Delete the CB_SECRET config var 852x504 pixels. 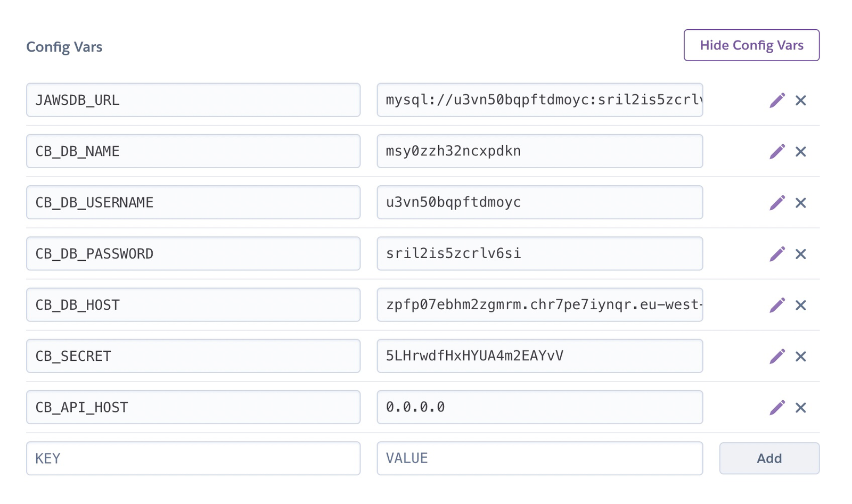click(x=801, y=356)
